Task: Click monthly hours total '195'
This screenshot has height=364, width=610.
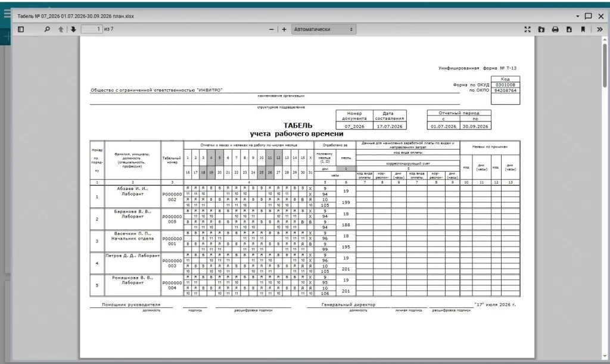Action: [346, 247]
